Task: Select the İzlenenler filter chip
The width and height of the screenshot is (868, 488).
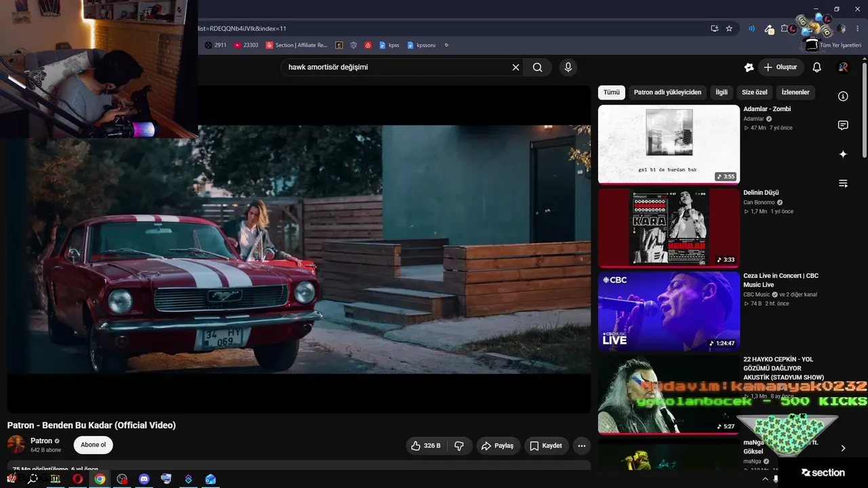Action: (x=795, y=92)
